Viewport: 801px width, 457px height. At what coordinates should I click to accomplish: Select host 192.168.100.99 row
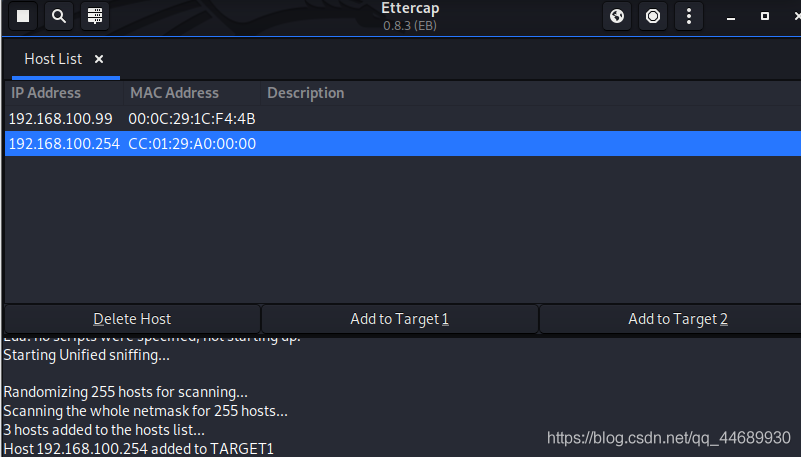coord(59,119)
